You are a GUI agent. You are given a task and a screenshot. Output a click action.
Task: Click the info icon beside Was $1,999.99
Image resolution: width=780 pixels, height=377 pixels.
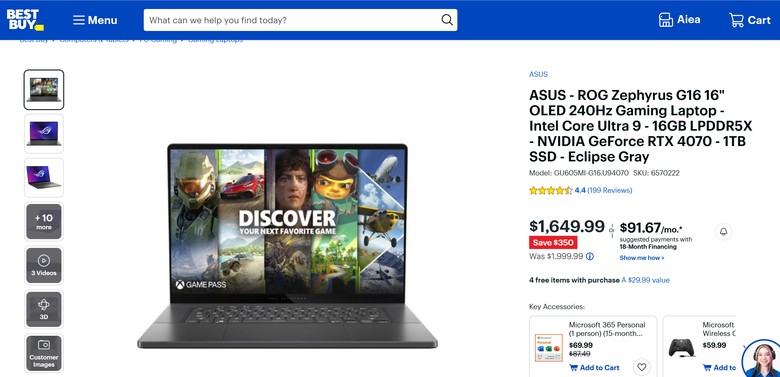tap(589, 257)
